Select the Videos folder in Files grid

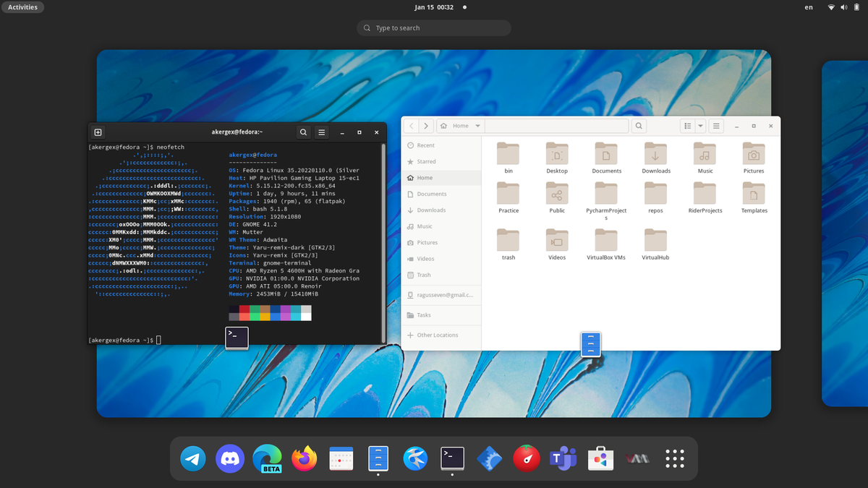(x=557, y=244)
